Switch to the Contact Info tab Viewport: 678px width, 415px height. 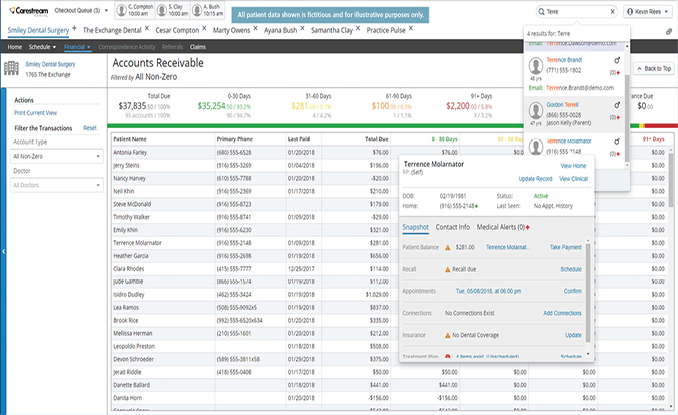coord(452,228)
